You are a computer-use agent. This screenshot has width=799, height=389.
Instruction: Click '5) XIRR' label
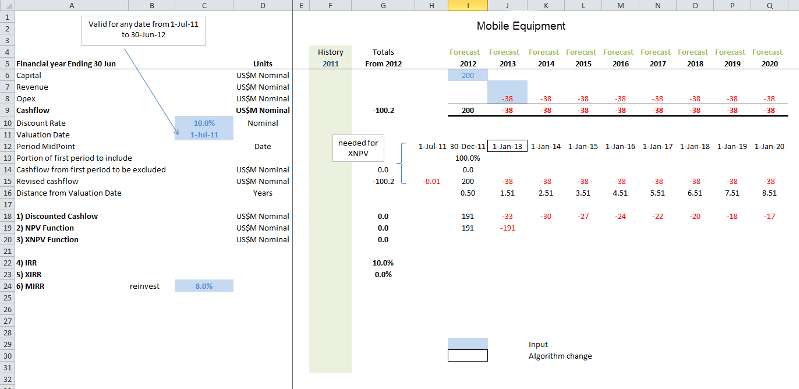point(29,274)
